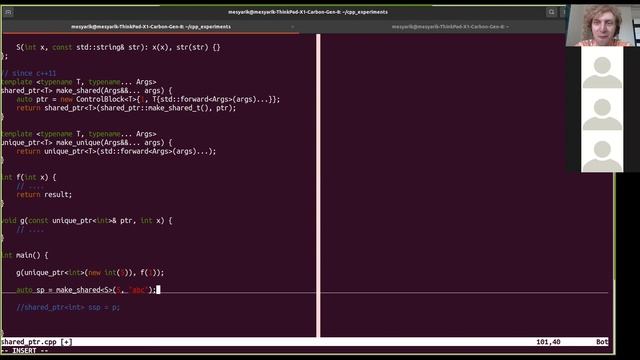Click the 'auto ptr = new ControlBlock<T>' line

[x=148, y=100]
